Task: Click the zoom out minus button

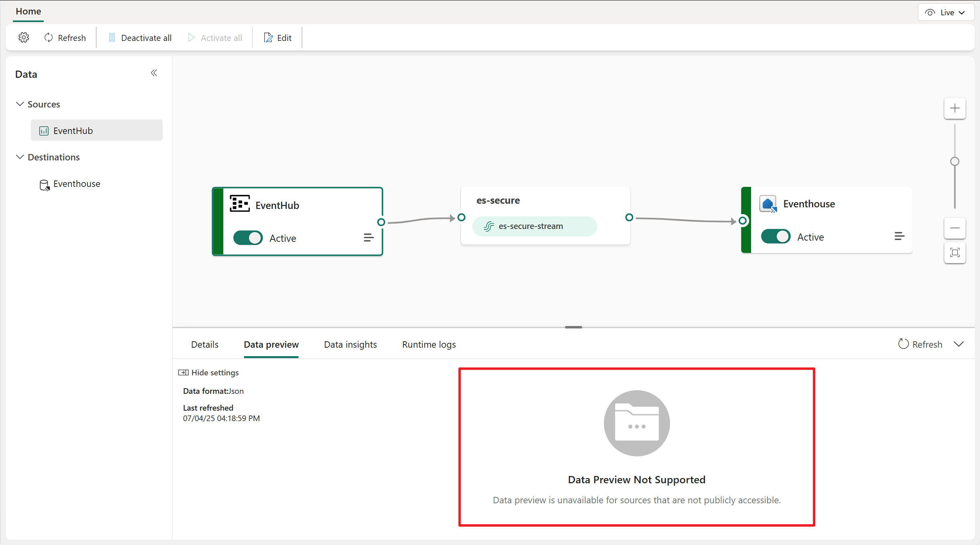Action: click(955, 228)
